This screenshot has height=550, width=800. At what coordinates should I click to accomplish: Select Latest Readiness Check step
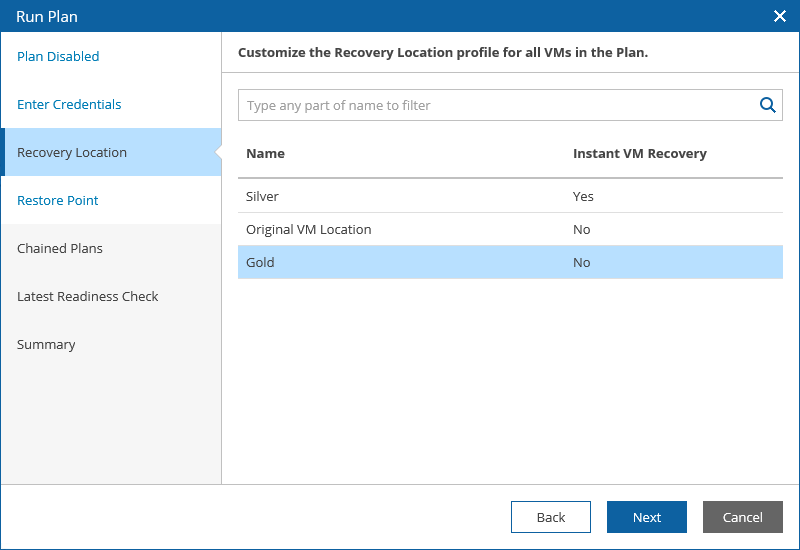(x=88, y=297)
